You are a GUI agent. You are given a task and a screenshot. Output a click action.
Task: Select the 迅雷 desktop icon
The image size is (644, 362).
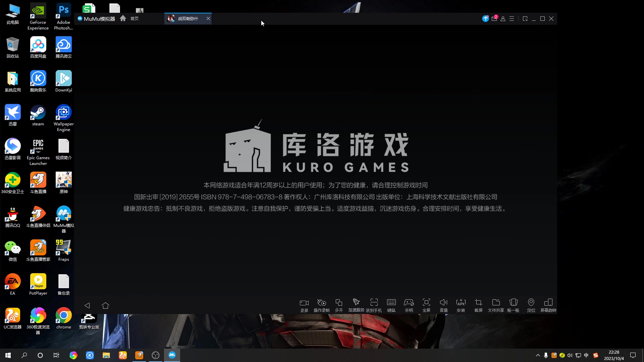pos(13,115)
